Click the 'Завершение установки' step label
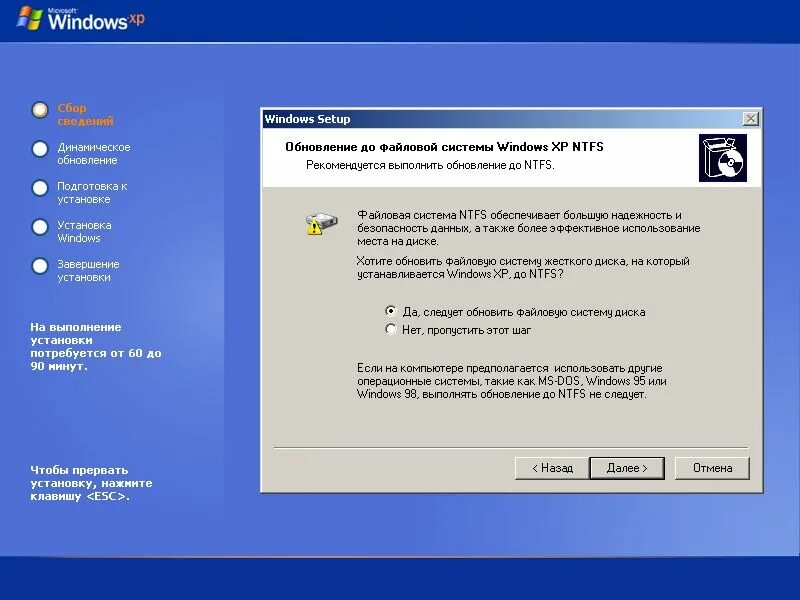This screenshot has height=600, width=800. point(88,270)
